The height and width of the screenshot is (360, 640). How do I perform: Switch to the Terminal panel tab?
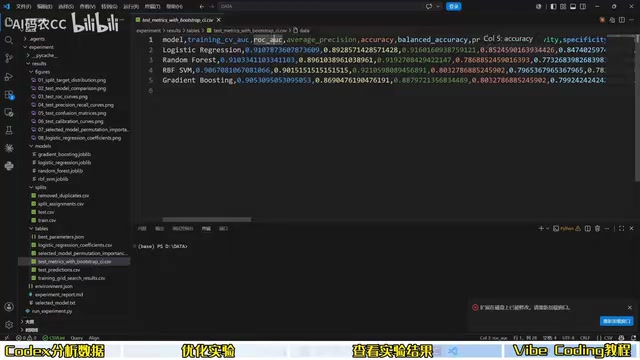tap(206, 229)
